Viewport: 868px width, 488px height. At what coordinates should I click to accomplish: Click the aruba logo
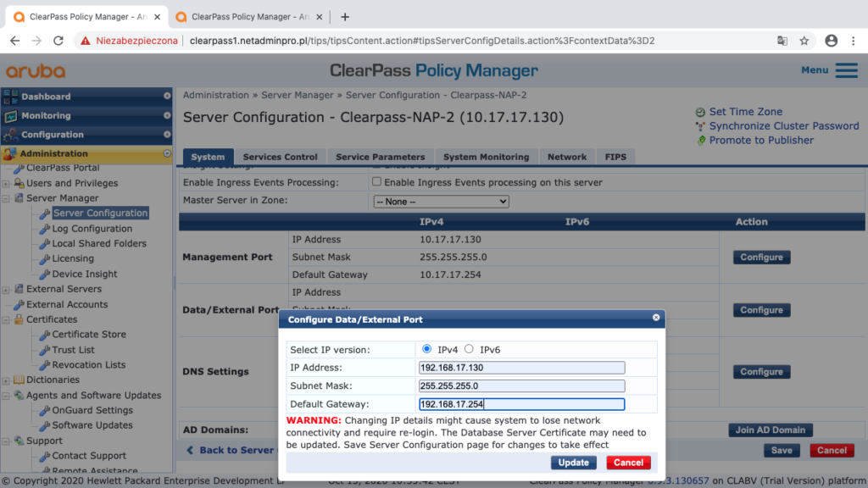pyautogui.click(x=36, y=71)
